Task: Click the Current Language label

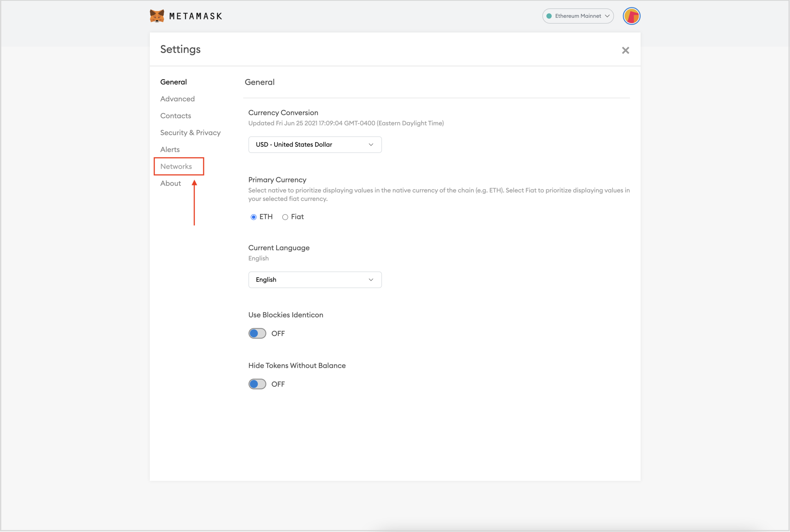Action: coord(279,248)
